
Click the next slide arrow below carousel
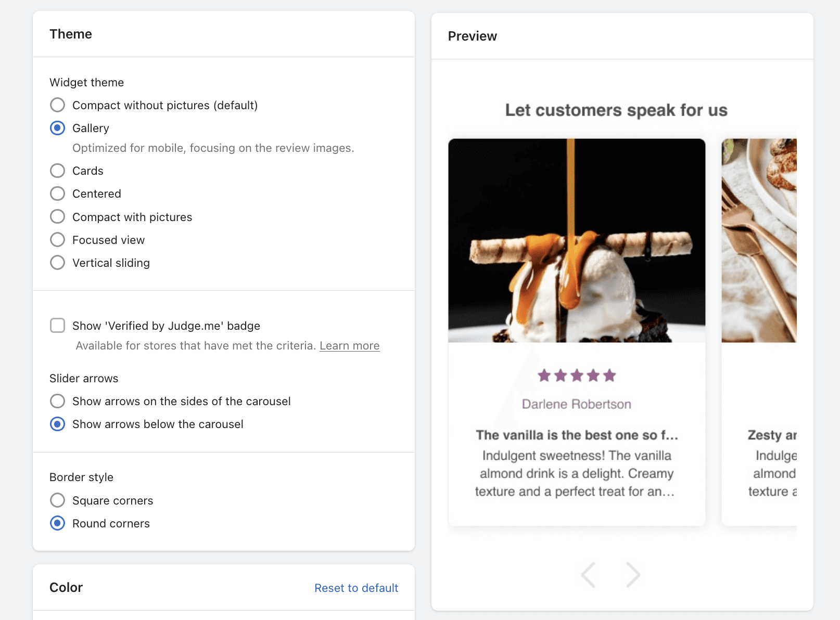point(632,575)
